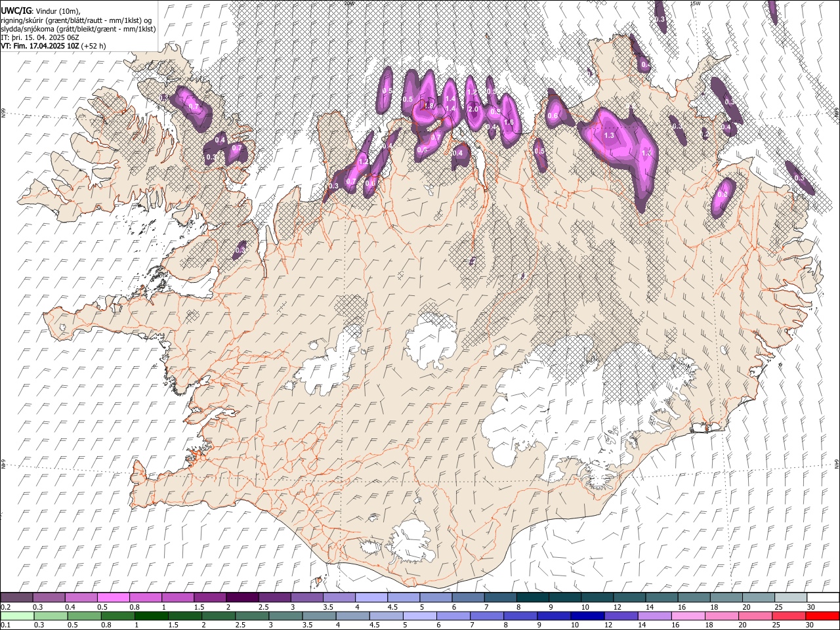This screenshot has width=840, height=630.
Task: Click the 'VT: Fim. 17.04.2025 10Z' valid time
Action: point(40,47)
